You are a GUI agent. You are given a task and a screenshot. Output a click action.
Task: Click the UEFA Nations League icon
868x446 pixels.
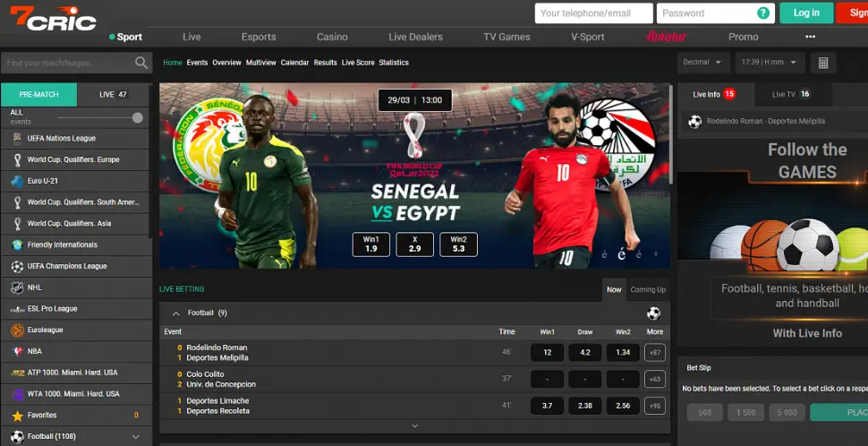click(17, 139)
